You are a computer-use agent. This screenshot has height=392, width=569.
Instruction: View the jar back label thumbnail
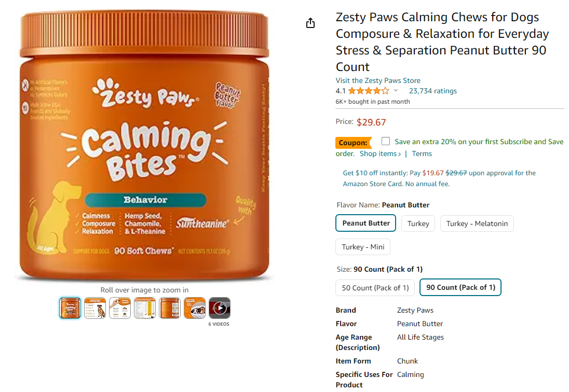[x=170, y=308]
